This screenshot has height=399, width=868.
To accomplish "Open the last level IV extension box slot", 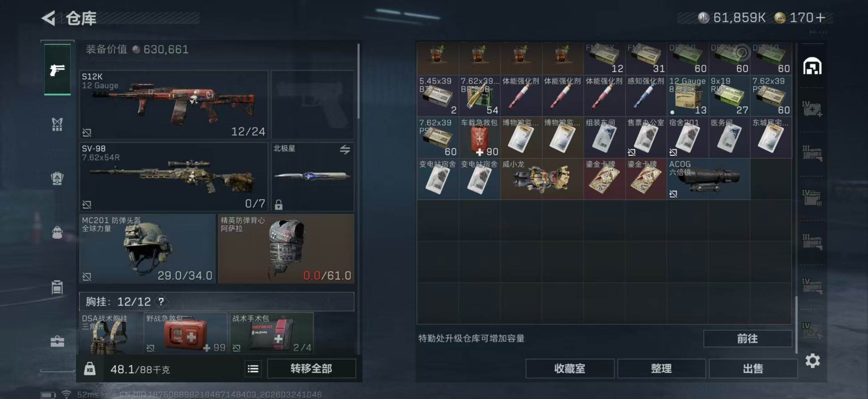I will click(812, 331).
